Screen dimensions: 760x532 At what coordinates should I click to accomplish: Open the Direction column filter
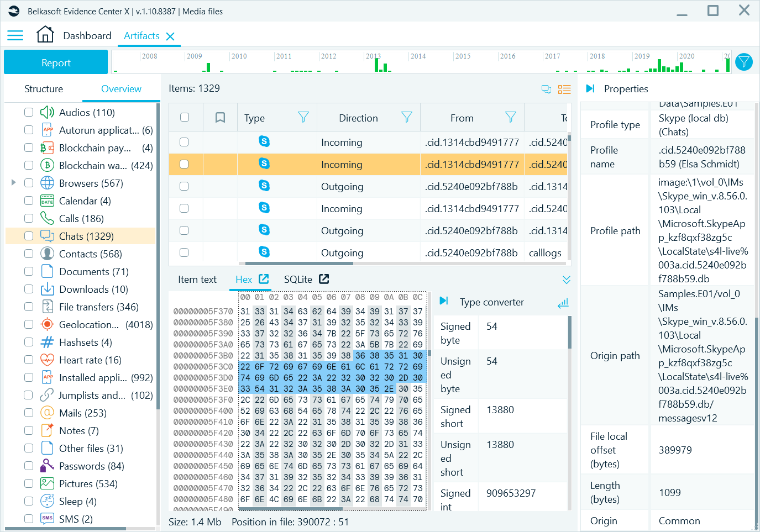(407, 117)
